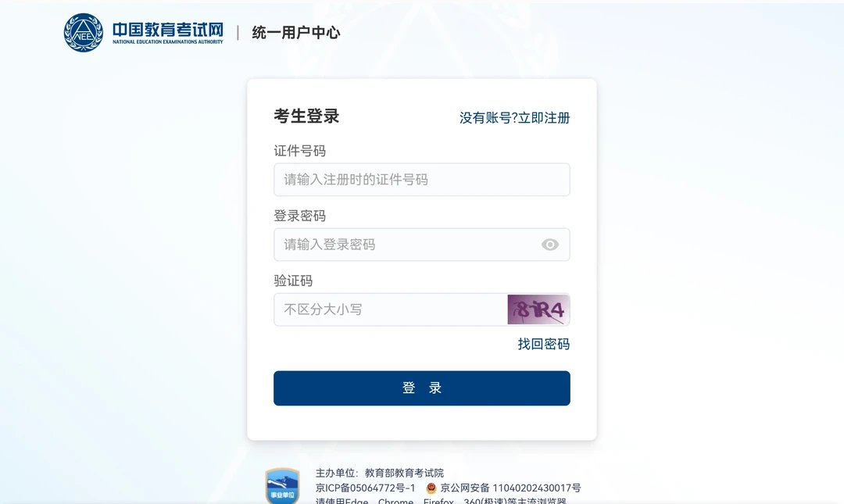The height and width of the screenshot is (504, 844).
Task: Toggle password visibility with the eye icon
Action: tap(550, 245)
